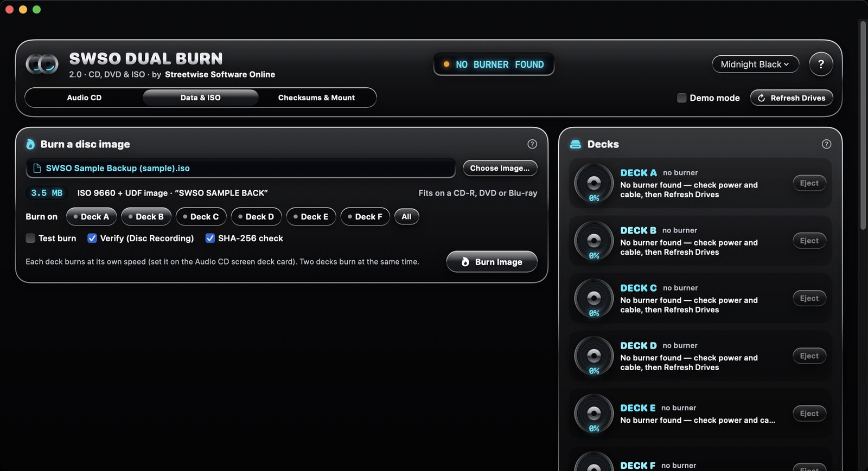868x471 pixels.
Task: Open help with the question mark button
Action: tap(821, 64)
